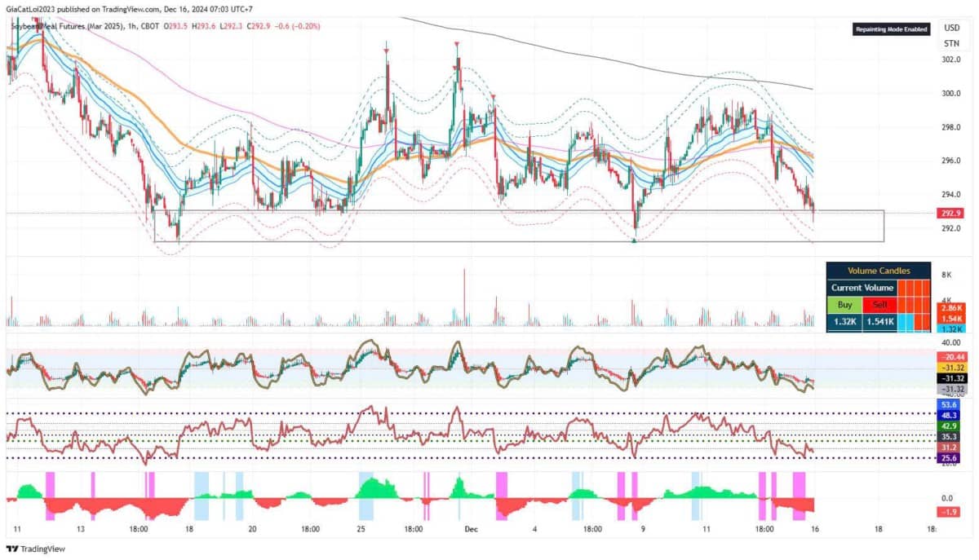Click the purple 25.6 indicator label
Viewport: 979px width, 560px height.
point(950,460)
